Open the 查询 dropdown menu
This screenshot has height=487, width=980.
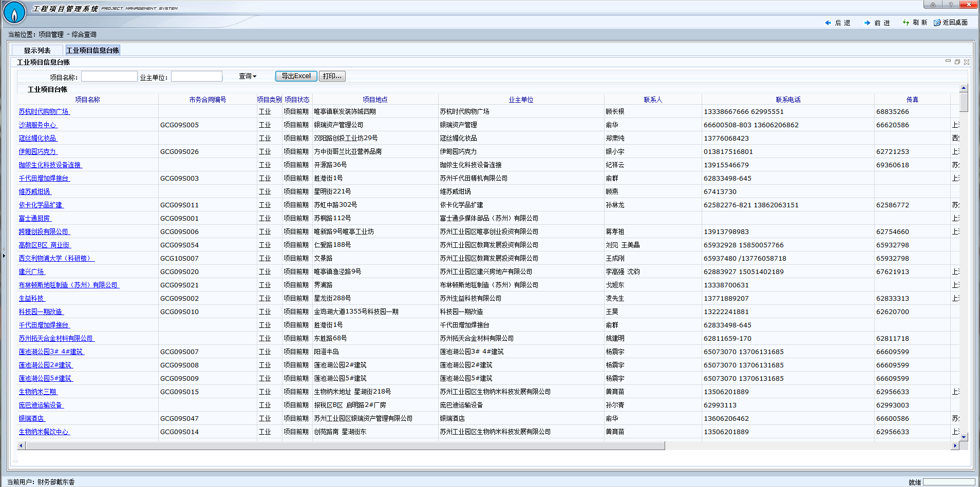(x=248, y=76)
